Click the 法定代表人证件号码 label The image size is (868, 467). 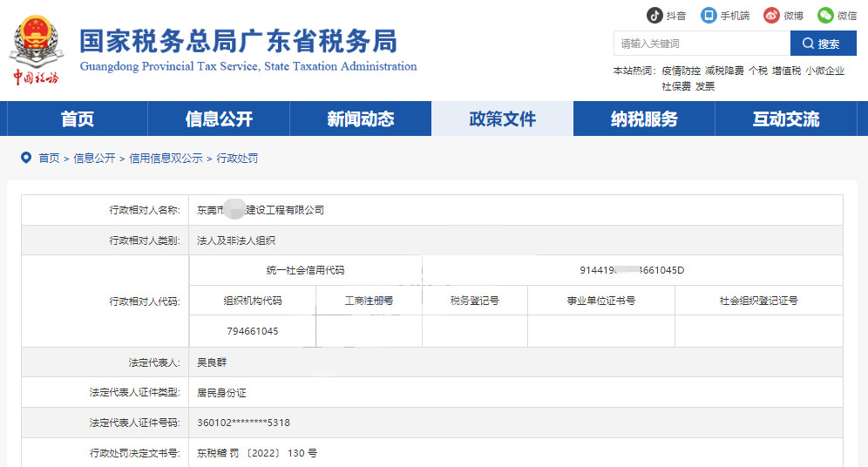point(134,423)
